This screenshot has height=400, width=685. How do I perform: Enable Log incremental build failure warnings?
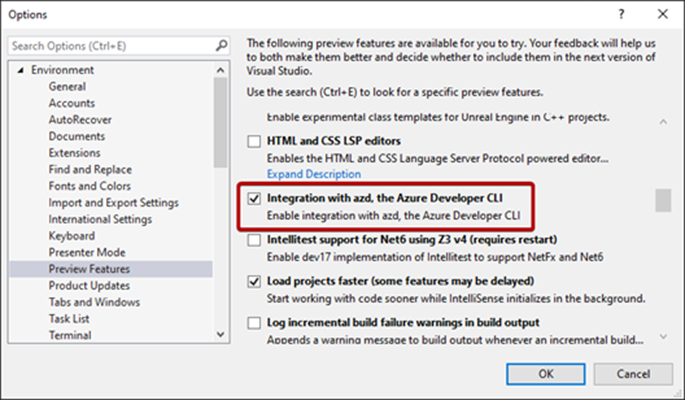[x=254, y=323]
